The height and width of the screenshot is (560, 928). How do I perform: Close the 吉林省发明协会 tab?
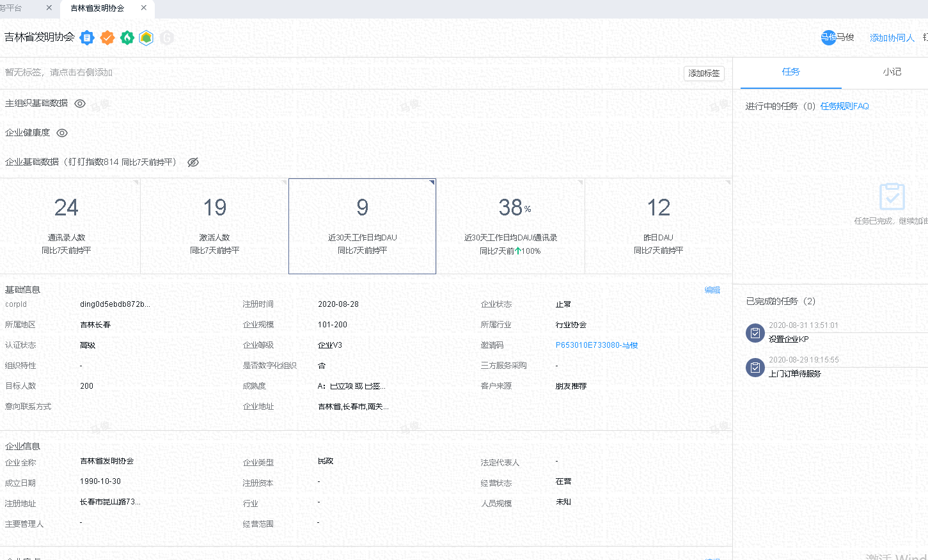click(144, 8)
